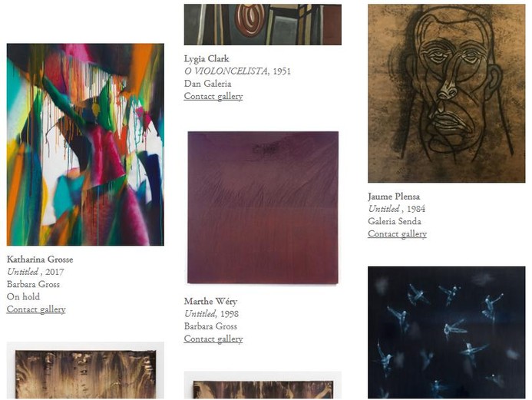
Task: Click Contact gallery under Lygia Clark
Action: (x=213, y=96)
